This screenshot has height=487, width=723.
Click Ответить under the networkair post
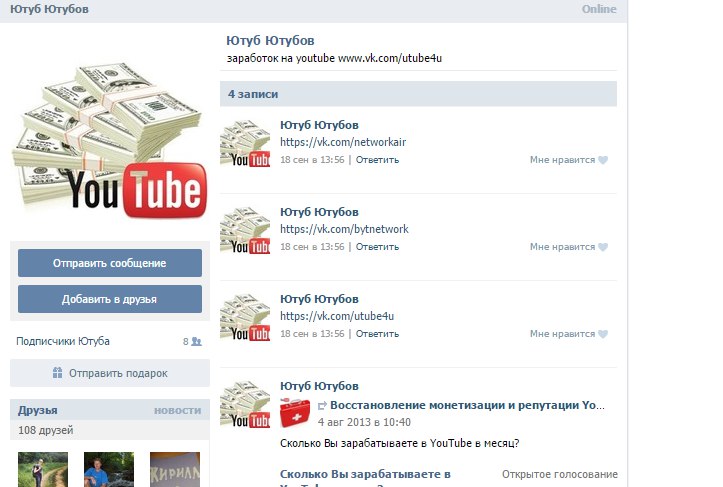tap(377, 160)
